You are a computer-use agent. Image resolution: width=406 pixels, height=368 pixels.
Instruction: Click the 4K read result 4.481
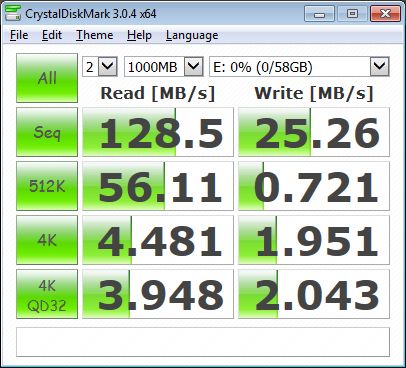[158, 240]
